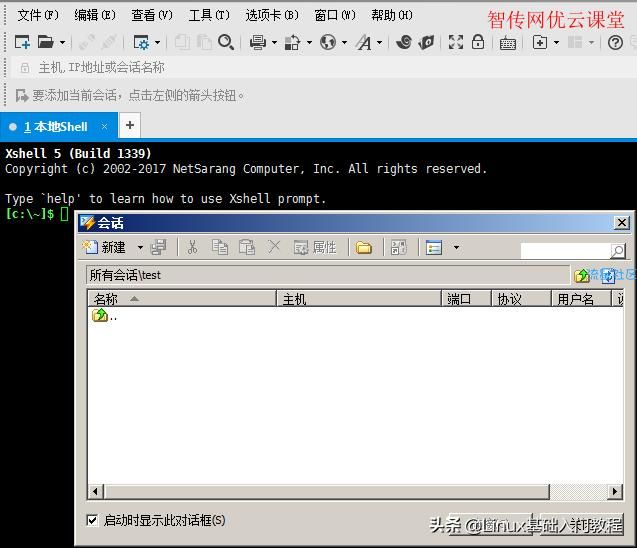Open the Font dropdown arrow
The width and height of the screenshot is (637, 548).
pyautogui.click(x=379, y=42)
